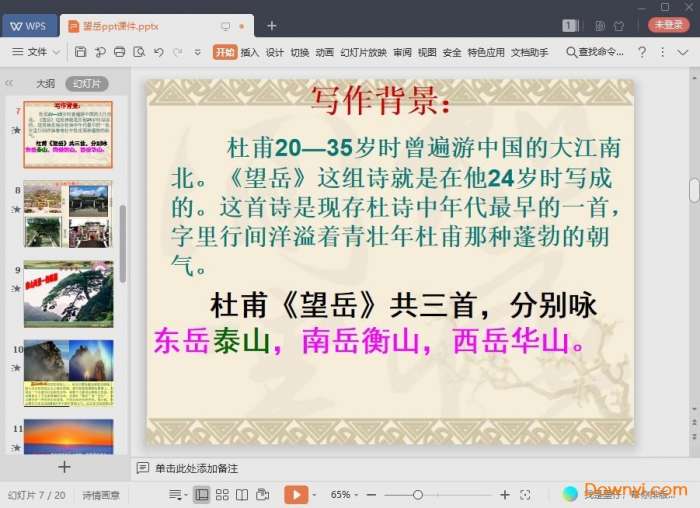Click the 查找命令 search box
The image size is (700, 508).
[595, 52]
